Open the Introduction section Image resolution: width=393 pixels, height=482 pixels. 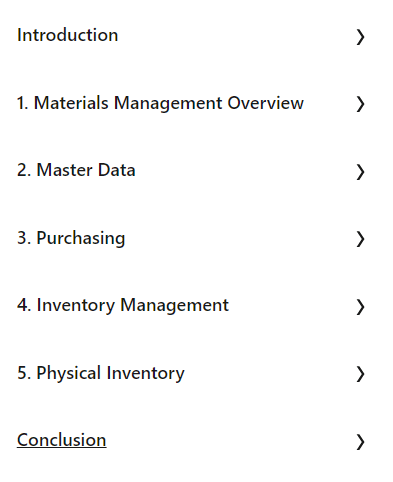tap(68, 35)
